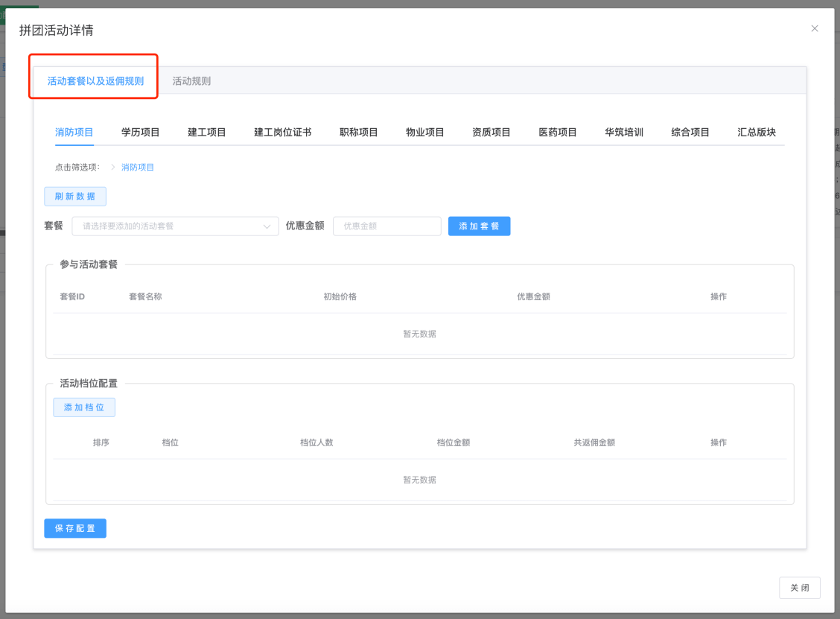Screen dimensions: 840x619
Task: Close dialog with the X icon
Action: pos(814,28)
